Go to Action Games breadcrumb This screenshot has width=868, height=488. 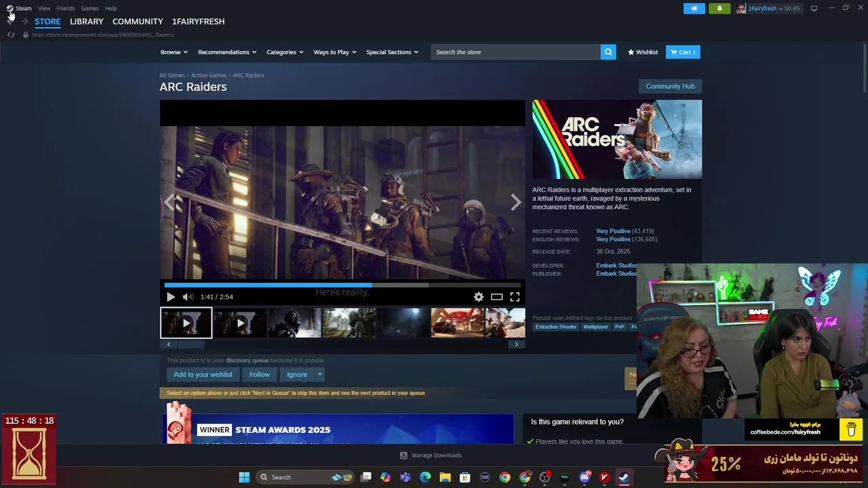(x=209, y=75)
